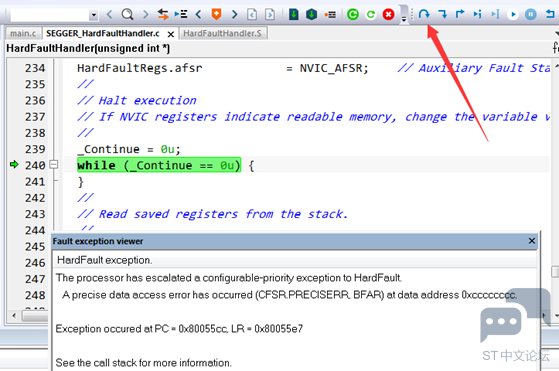Click the 'precise data access error' line
Image resolution: width=559 pixels, height=371 pixels.
point(289,295)
